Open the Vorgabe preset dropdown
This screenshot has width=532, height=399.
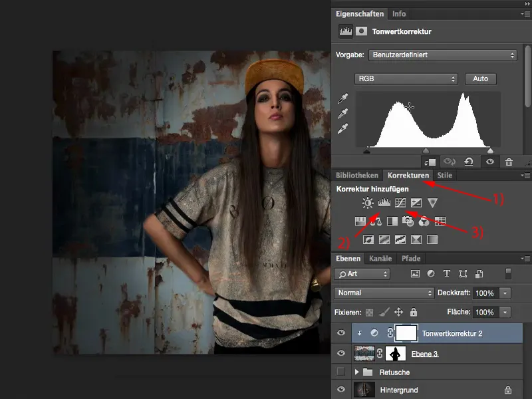pyautogui.click(x=442, y=55)
